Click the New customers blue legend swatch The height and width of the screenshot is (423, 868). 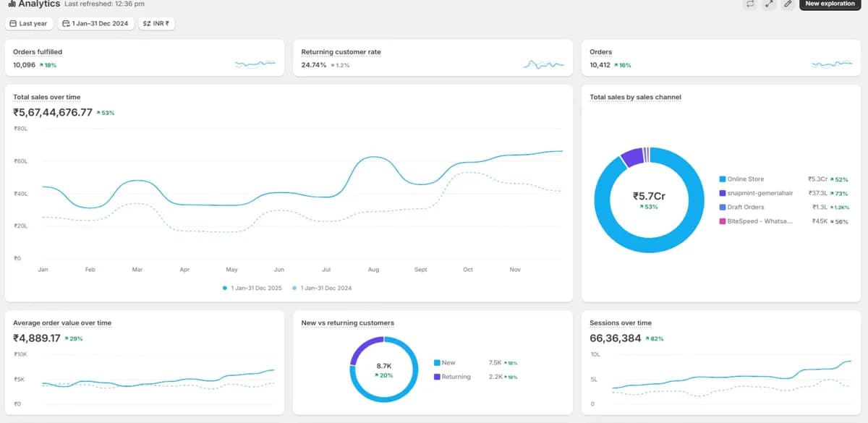[437, 363]
